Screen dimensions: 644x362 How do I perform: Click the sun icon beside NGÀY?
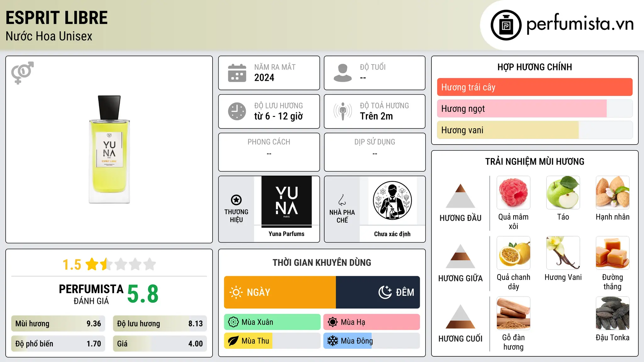pyautogui.click(x=236, y=292)
